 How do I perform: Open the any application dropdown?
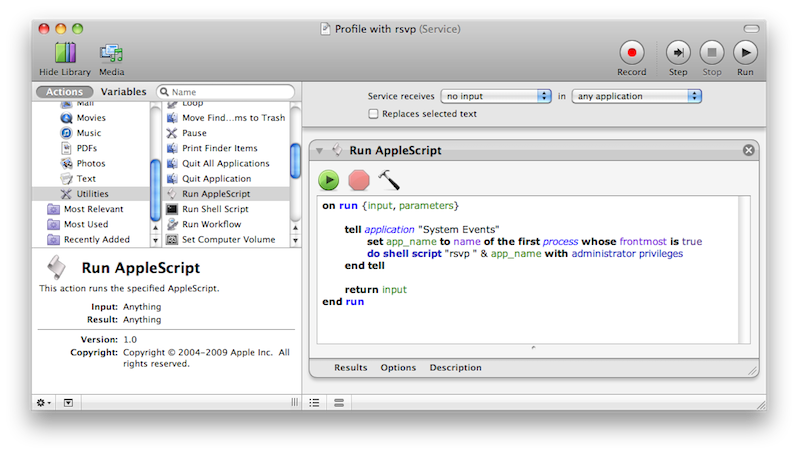coord(636,96)
